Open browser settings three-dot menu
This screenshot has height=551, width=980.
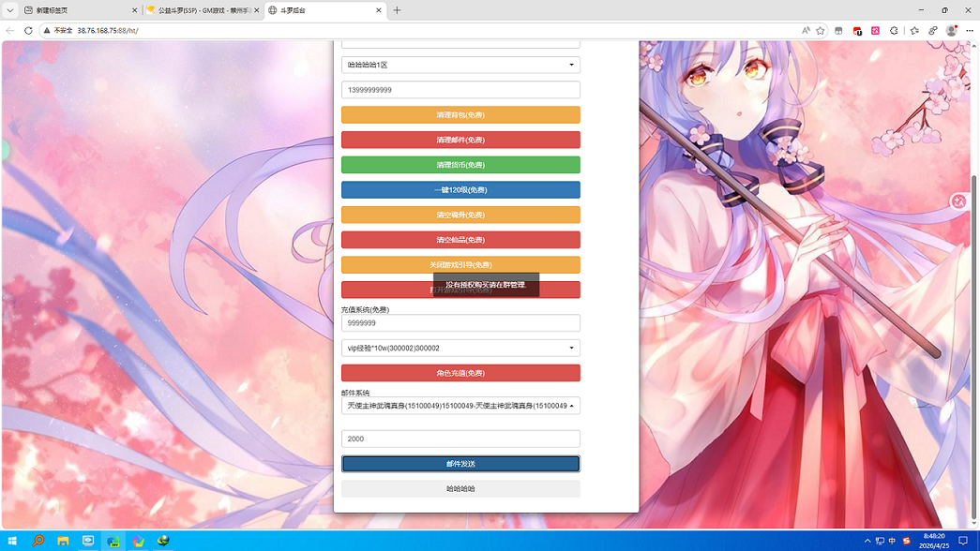tap(969, 30)
